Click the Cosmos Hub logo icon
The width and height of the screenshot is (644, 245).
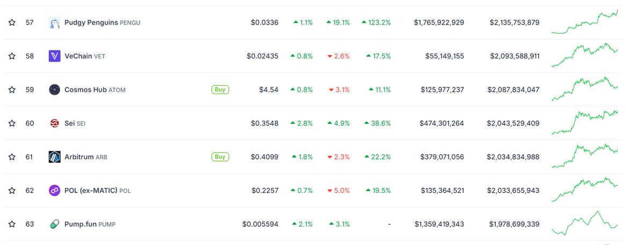pos(54,90)
